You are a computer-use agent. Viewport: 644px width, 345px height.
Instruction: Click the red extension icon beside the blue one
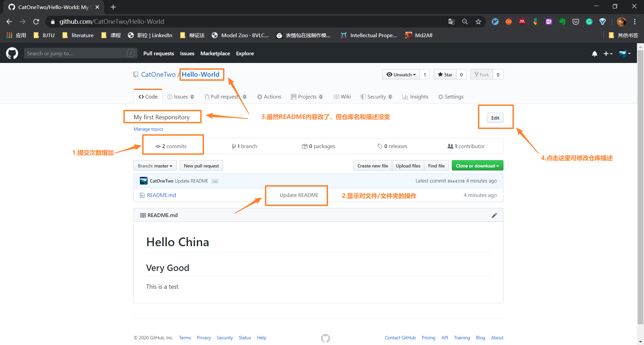pos(508,22)
